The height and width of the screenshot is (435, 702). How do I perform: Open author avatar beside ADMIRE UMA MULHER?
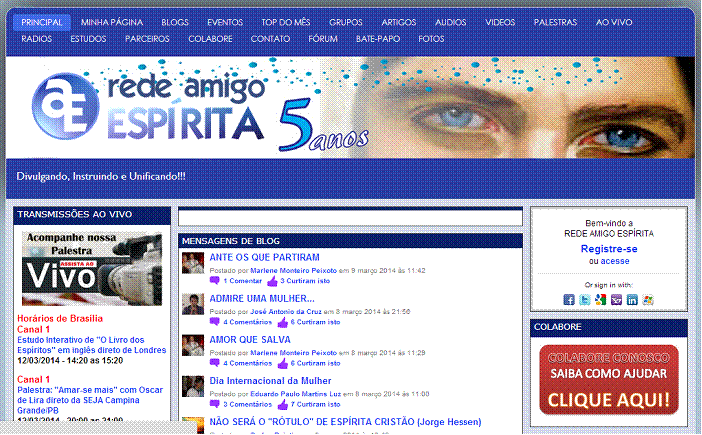point(193,304)
